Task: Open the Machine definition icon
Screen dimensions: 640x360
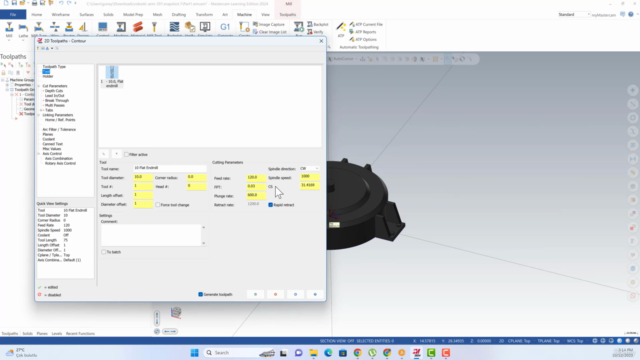Action: [121, 27]
